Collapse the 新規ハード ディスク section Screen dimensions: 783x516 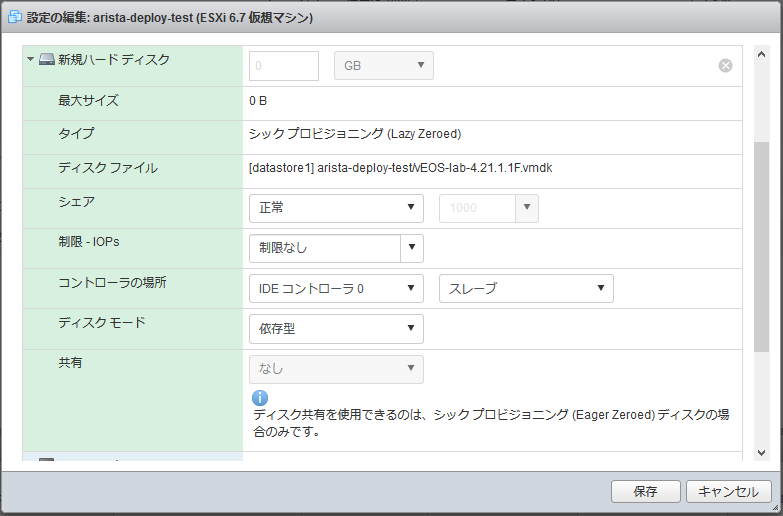pyautogui.click(x=30, y=59)
